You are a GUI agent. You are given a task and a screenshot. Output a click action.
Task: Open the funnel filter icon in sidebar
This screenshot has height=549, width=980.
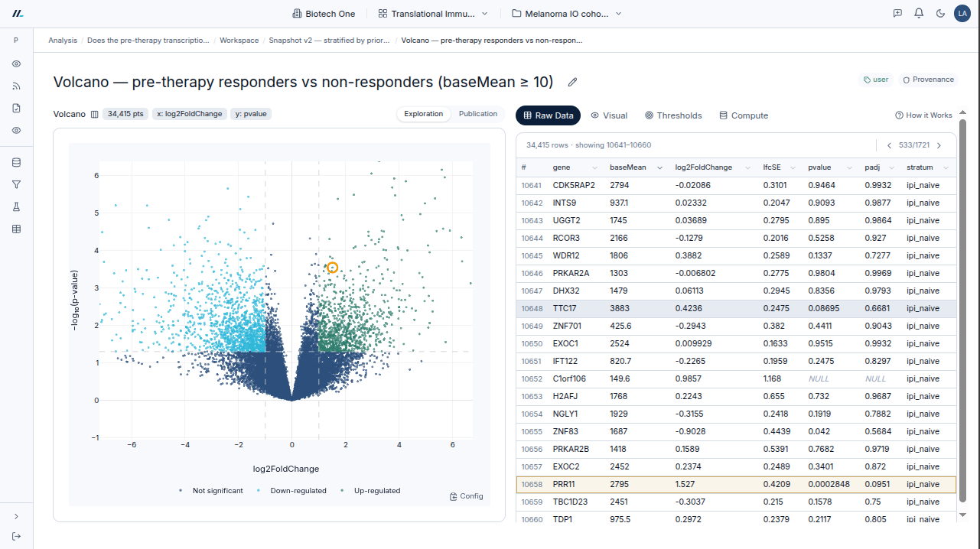pos(16,184)
